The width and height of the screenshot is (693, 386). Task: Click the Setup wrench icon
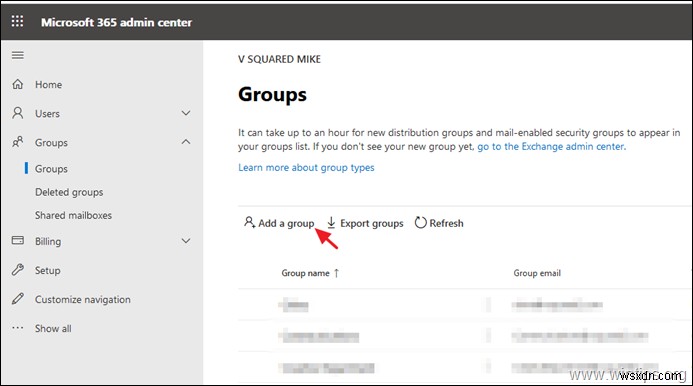tap(18, 270)
